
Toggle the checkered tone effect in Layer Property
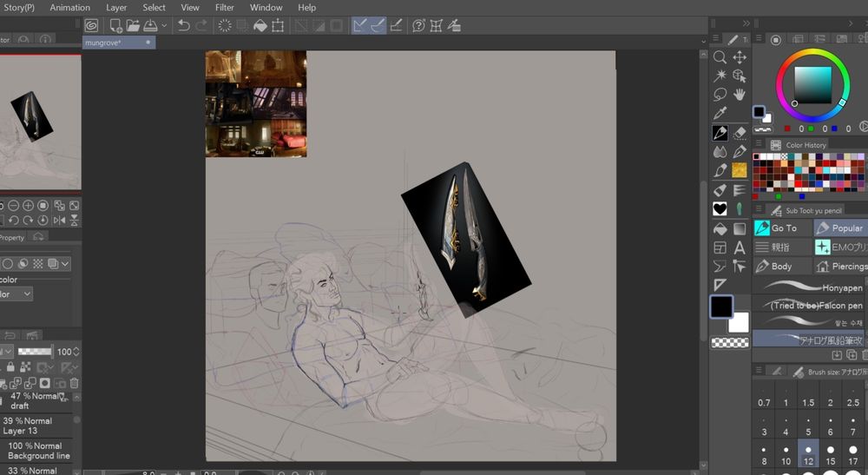pos(37,263)
